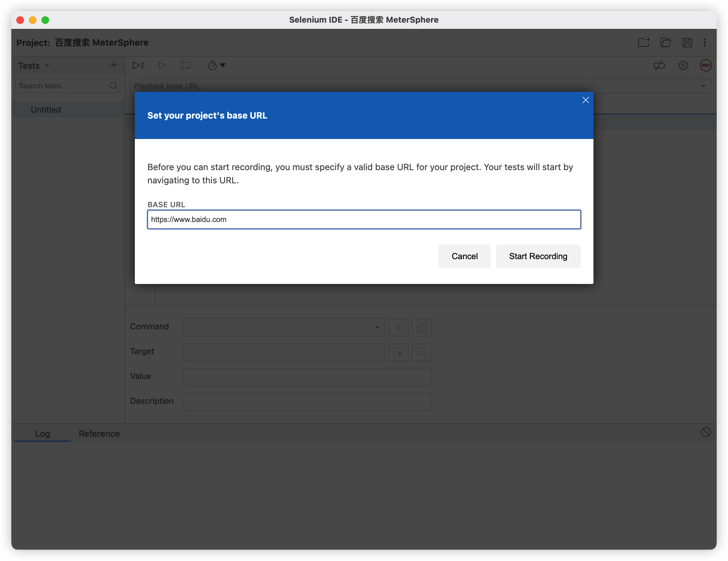Toggle comment on the current command
This screenshot has width=728, height=561.
tap(398, 328)
